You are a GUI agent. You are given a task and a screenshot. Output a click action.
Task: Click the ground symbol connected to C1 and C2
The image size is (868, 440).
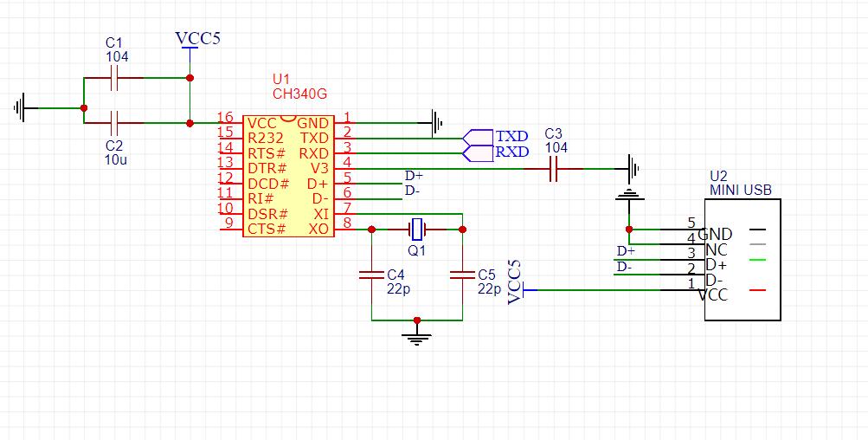(23, 108)
